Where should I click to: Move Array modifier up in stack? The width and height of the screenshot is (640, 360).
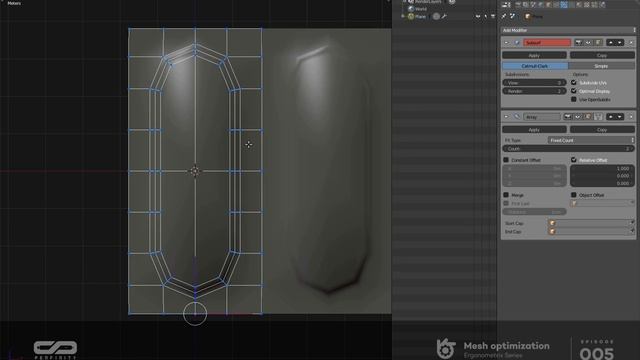(x=611, y=117)
